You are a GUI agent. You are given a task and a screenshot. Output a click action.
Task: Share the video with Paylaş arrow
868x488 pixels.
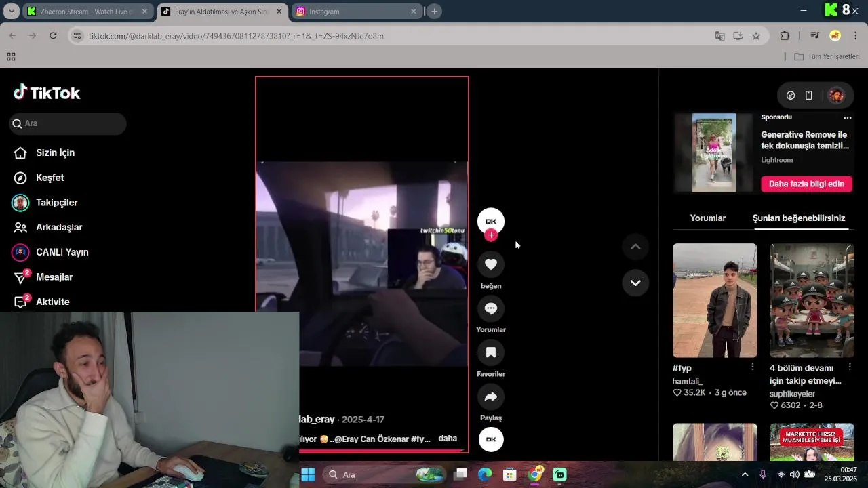491,396
